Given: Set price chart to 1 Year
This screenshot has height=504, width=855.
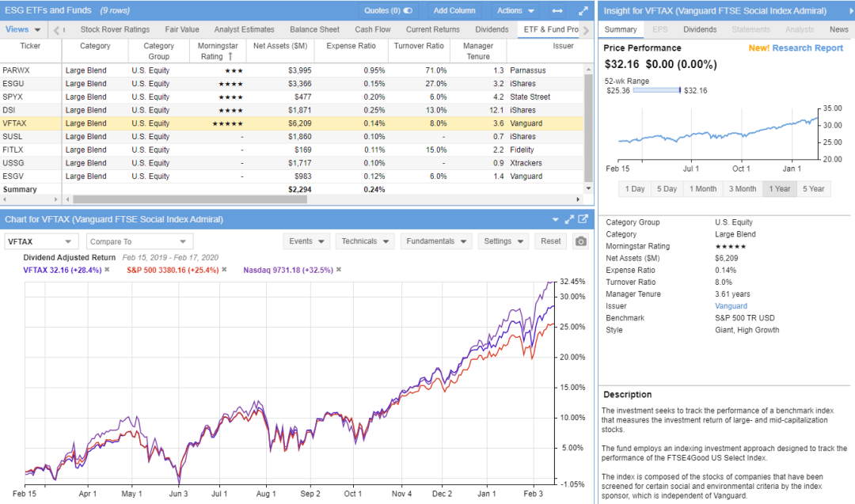Looking at the screenshot, I should pyautogui.click(x=779, y=188).
